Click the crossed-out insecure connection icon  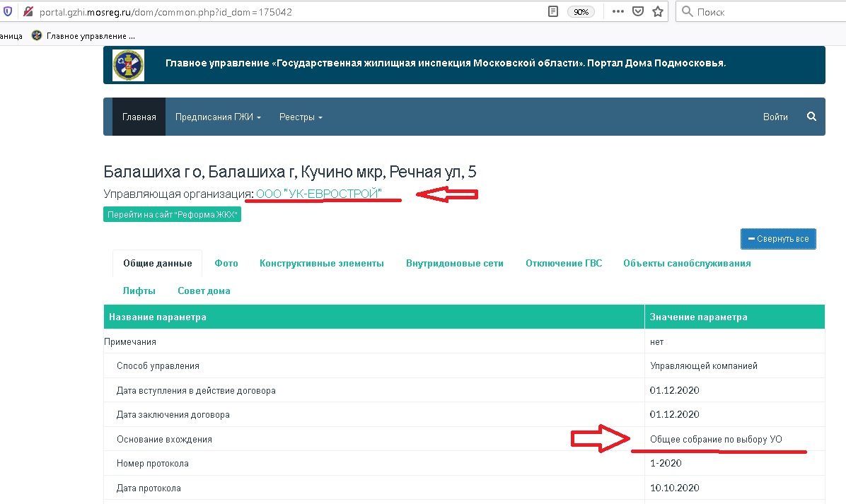coord(28,11)
